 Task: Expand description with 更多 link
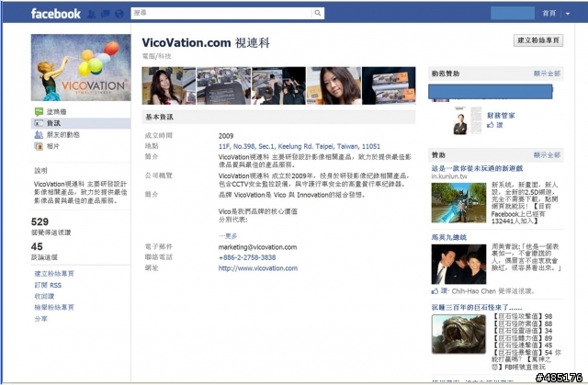pos(228,236)
